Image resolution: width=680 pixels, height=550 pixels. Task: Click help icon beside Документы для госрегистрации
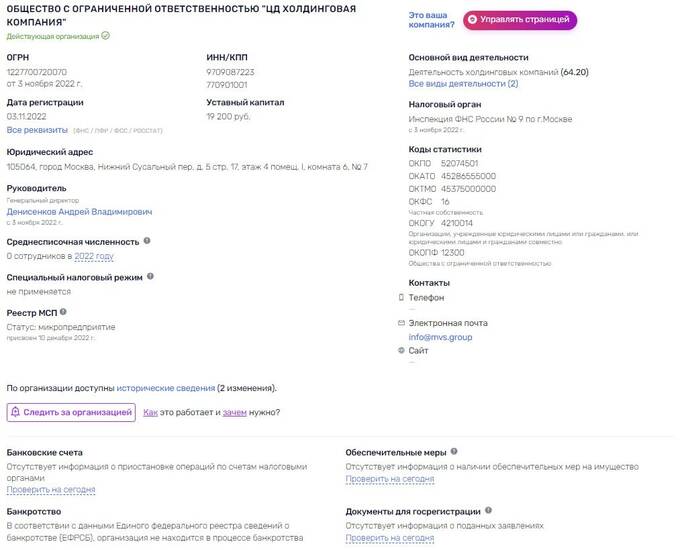(488, 511)
